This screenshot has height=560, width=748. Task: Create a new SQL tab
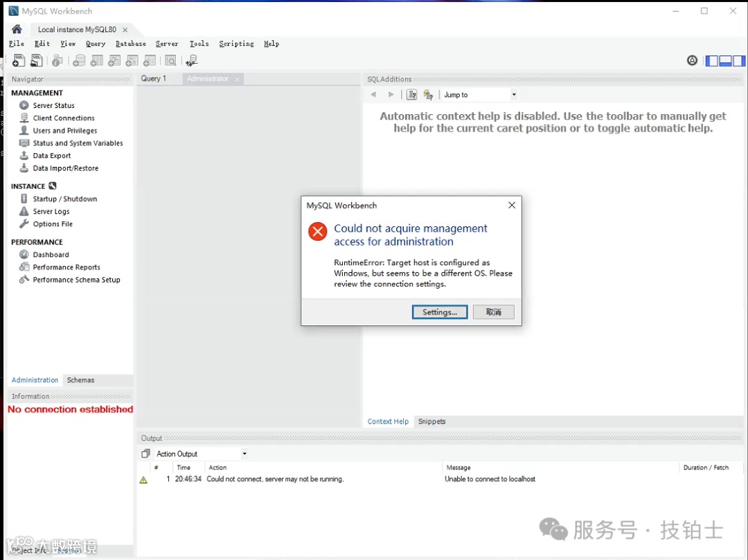pos(19,60)
